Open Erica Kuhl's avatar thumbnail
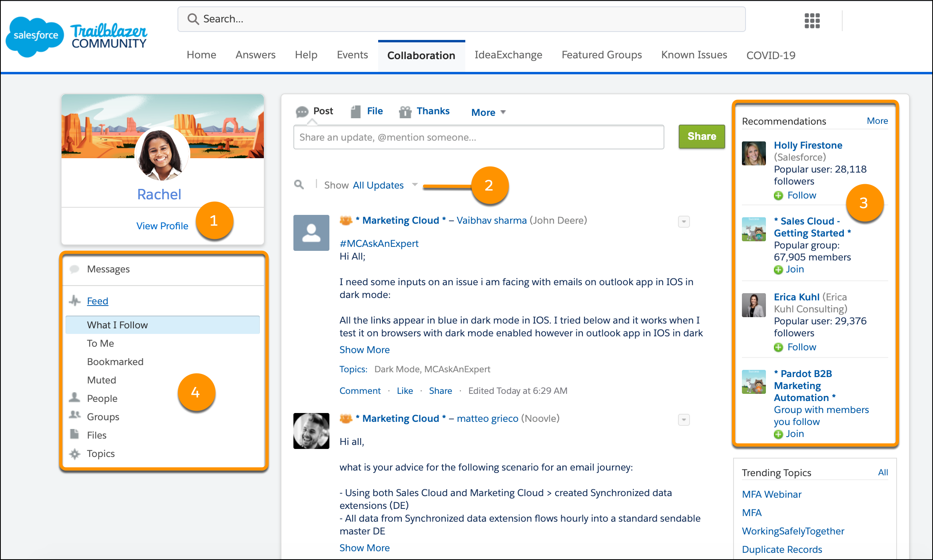This screenshot has height=560, width=933. click(754, 305)
